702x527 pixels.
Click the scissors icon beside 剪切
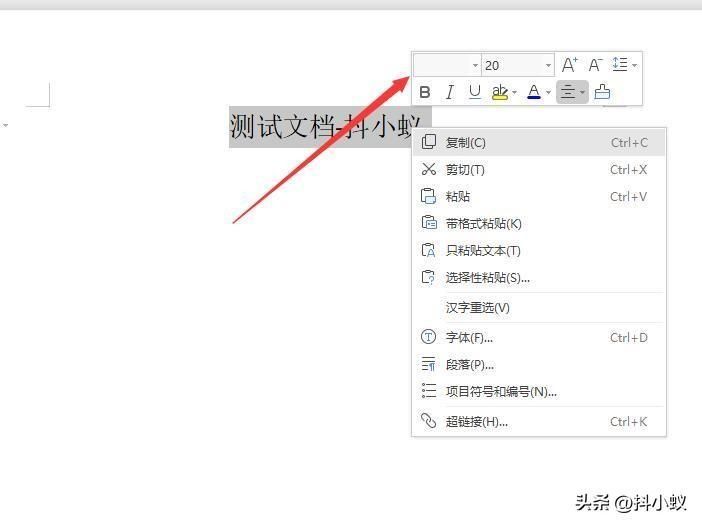point(428,169)
